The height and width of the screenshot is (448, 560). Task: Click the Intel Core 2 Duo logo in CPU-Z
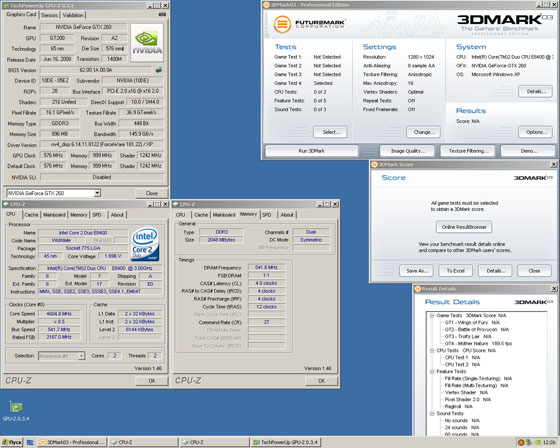(x=145, y=244)
